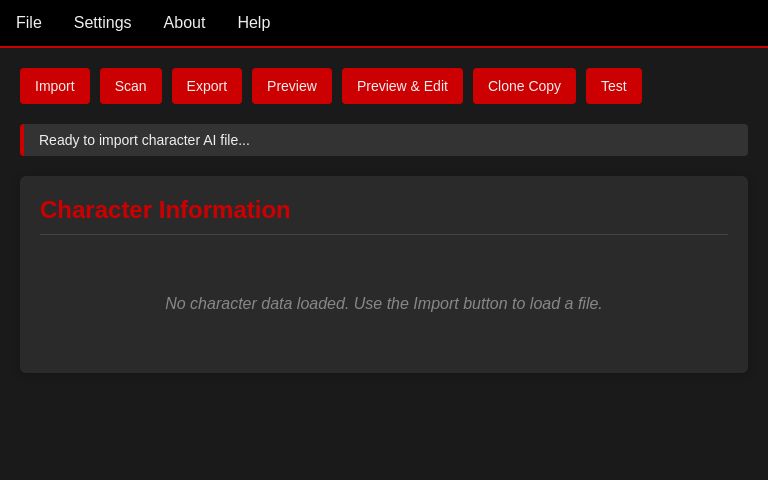
Task: Open the File menu
Action: 29,22
